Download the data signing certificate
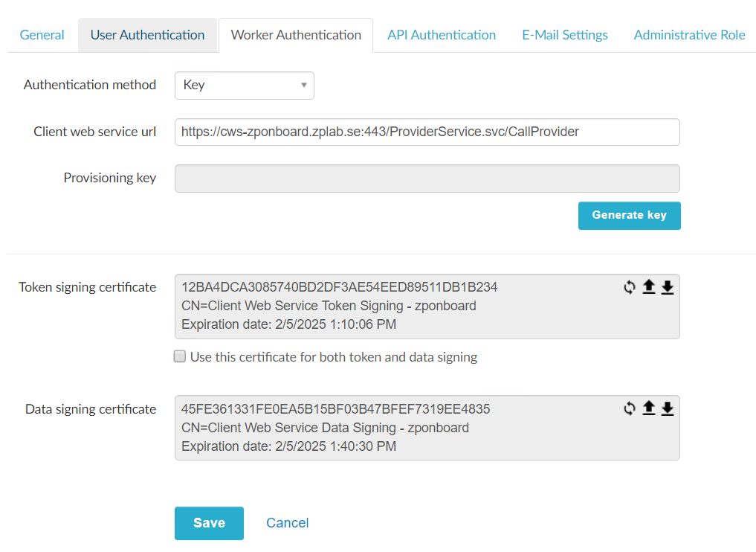Screen dimensions: 756x552 [x=668, y=408]
